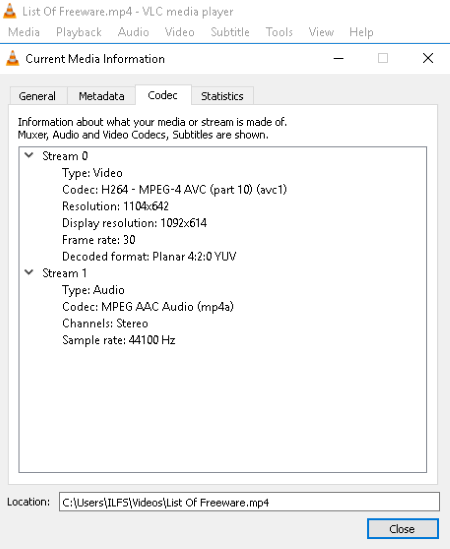450x549 pixels.
Task: Open the Playback menu
Action: click(79, 32)
